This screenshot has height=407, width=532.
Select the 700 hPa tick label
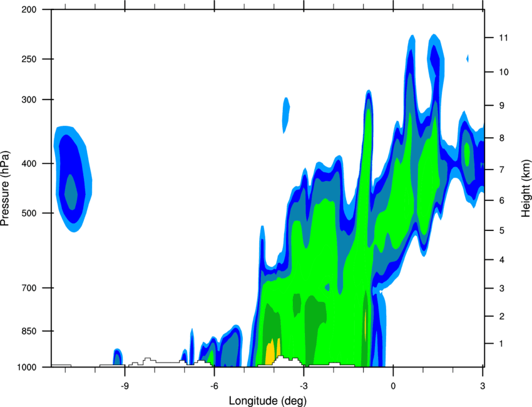click(x=29, y=288)
